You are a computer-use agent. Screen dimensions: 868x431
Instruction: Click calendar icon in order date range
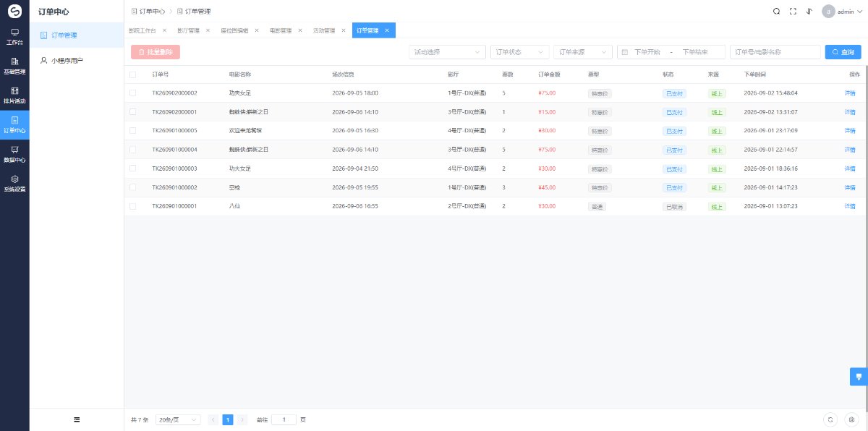coord(625,52)
